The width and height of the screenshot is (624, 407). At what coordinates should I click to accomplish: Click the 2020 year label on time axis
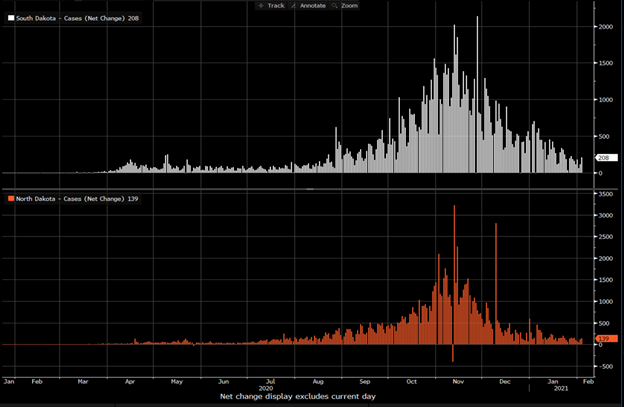[265, 389]
